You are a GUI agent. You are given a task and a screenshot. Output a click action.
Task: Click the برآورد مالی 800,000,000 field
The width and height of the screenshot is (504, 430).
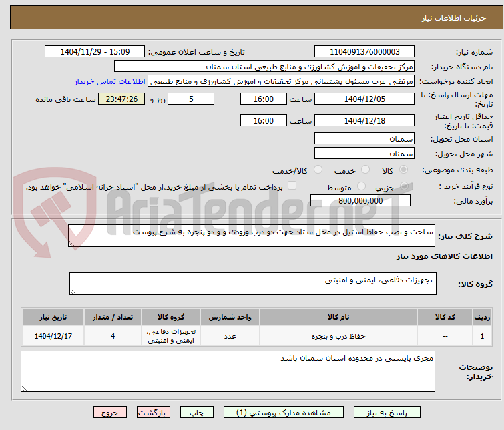tap(360, 201)
